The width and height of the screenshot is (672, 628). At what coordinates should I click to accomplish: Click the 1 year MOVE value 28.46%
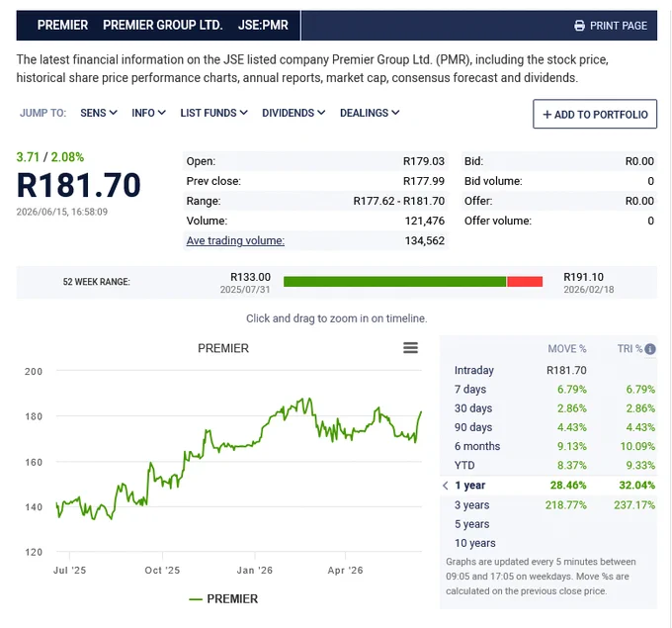coord(568,486)
